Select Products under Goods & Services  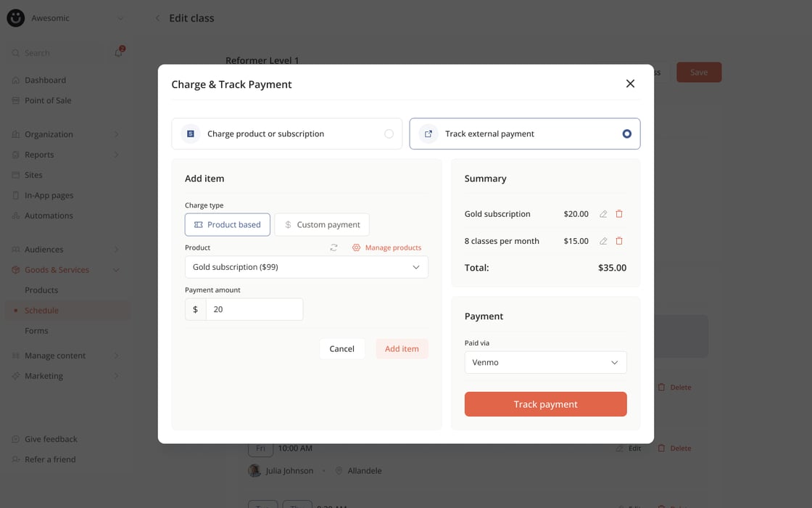(x=40, y=290)
